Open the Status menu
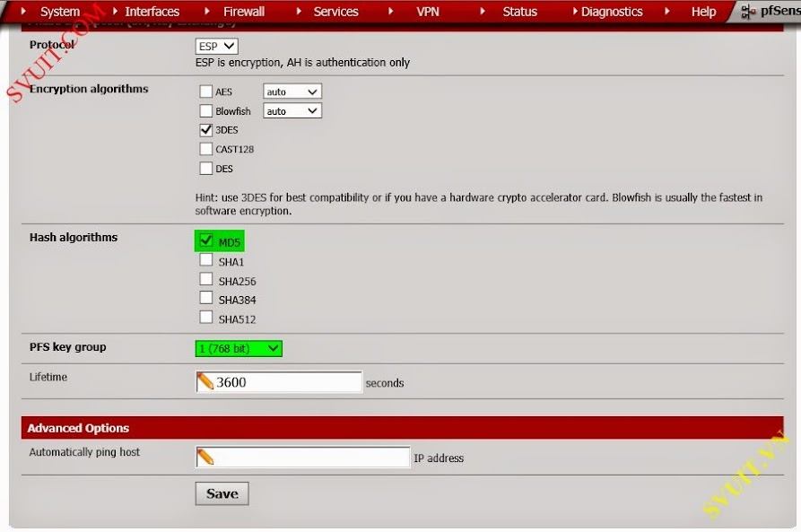Screen dimensions: 801x532 [519, 12]
